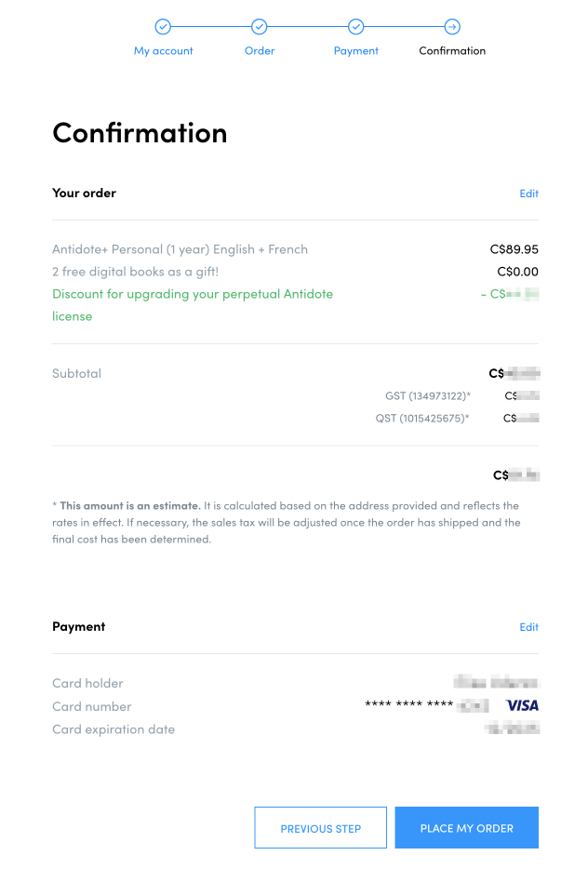Click the green upgrade discount text
This screenshot has width=588, height=882.
pos(192,294)
